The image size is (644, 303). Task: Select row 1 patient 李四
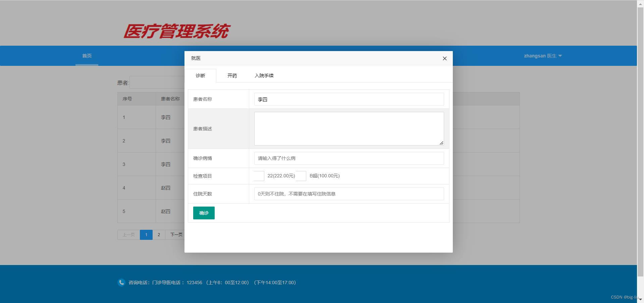(x=165, y=117)
